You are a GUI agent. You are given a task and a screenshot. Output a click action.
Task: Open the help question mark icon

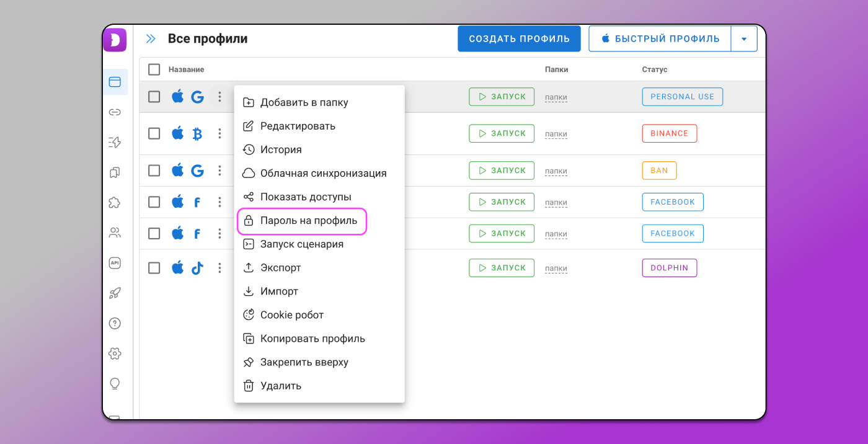(115, 323)
